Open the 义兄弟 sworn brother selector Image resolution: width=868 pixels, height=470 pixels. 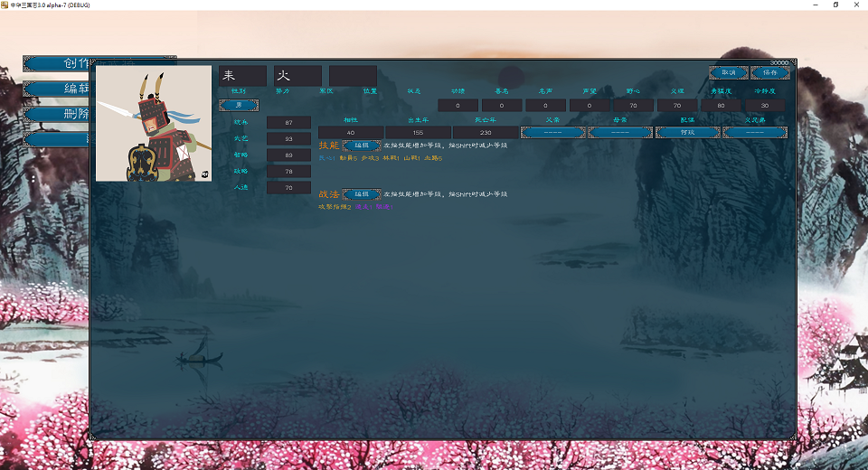click(x=755, y=132)
